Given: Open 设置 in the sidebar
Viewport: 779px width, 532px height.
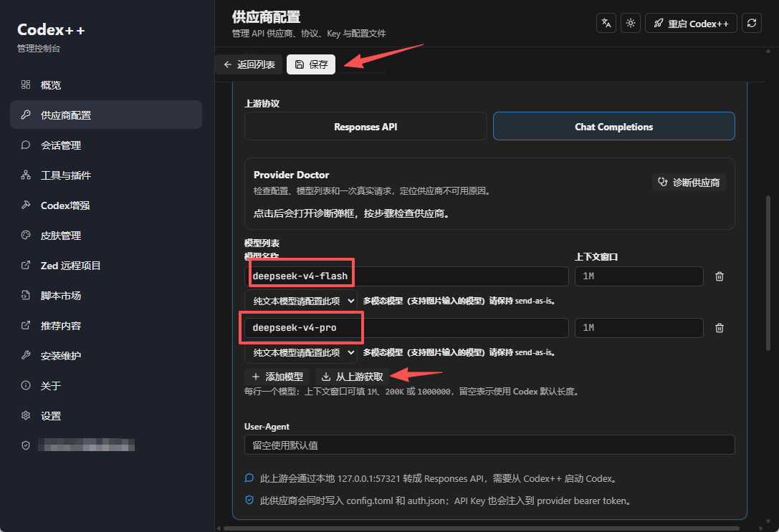Looking at the screenshot, I should tap(106, 416).
